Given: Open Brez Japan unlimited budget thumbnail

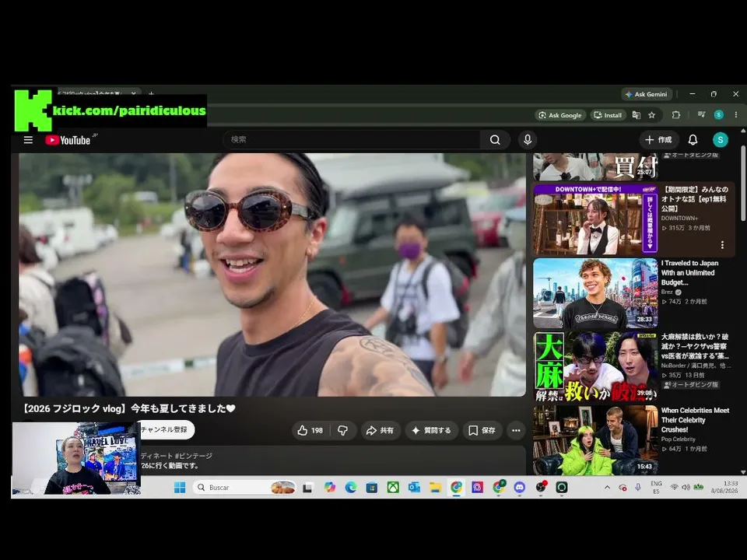Looking at the screenshot, I should point(595,293).
